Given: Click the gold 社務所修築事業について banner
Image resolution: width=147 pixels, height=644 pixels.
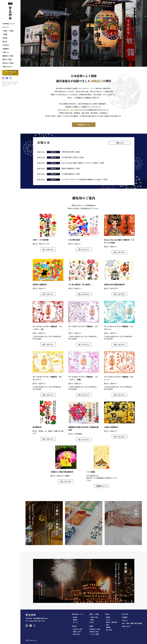Looking at the screenshot, I should (x=10, y=73).
